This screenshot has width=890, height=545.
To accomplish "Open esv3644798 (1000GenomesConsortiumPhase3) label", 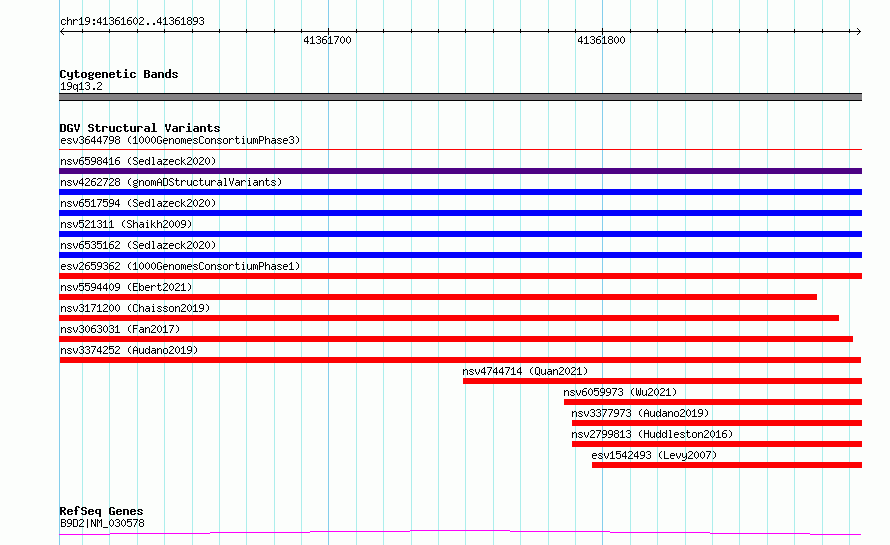I will (180, 140).
